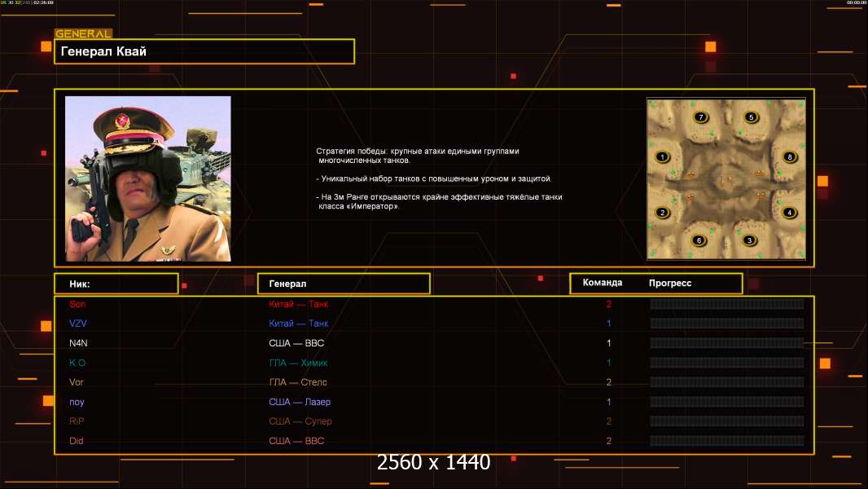
Task: Click the "Генерал Квай" title field
Action: click(204, 51)
